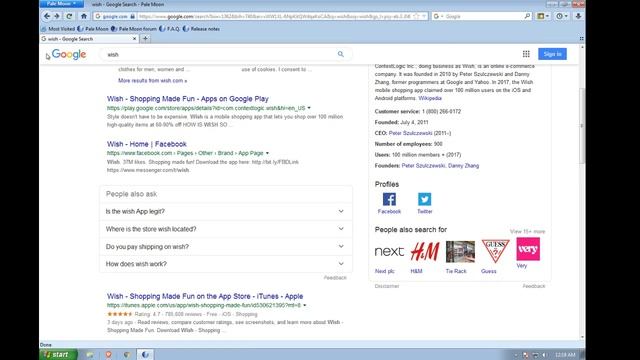Image resolution: width=640 pixels, height=360 pixels.
Task: Click the volume icon in system tray
Action: (x=545, y=355)
